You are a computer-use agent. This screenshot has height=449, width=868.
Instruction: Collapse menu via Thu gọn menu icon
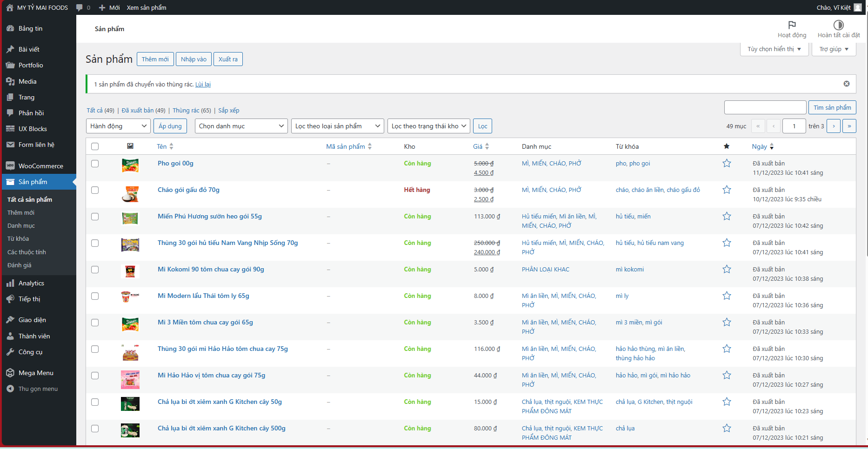(10, 389)
